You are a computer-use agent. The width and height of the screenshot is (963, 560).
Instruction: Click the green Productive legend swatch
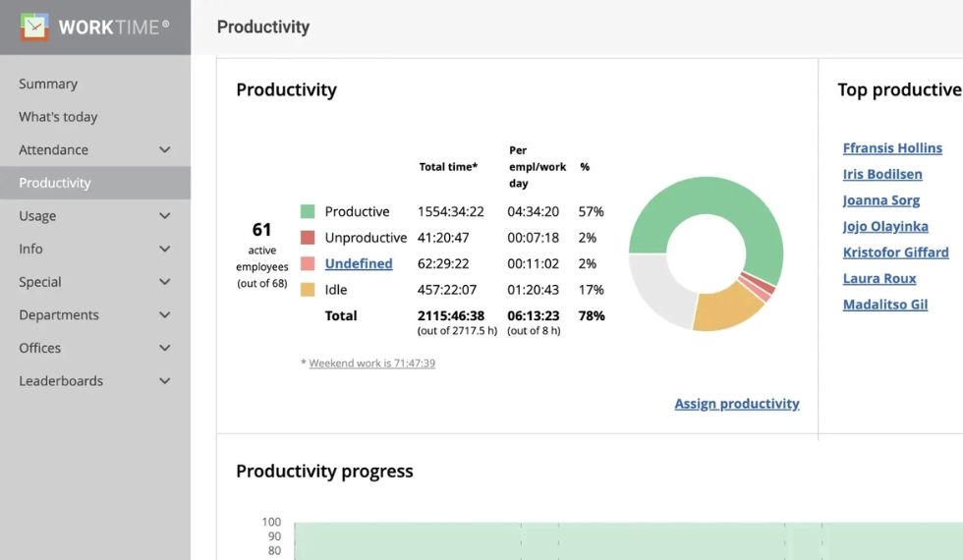(308, 212)
